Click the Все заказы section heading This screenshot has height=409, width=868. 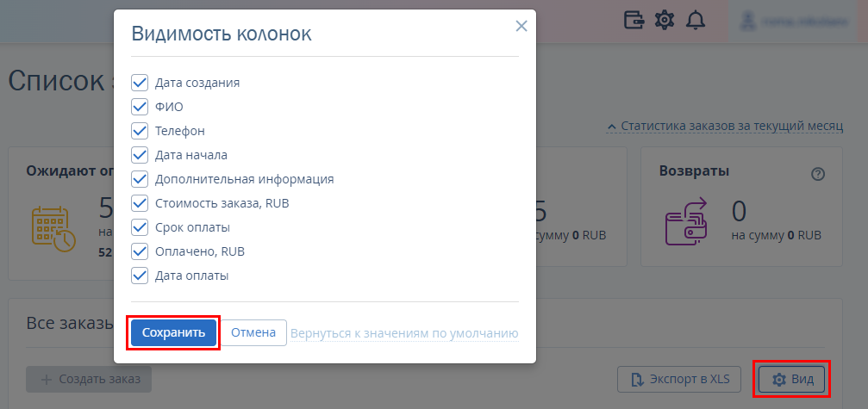(71, 324)
